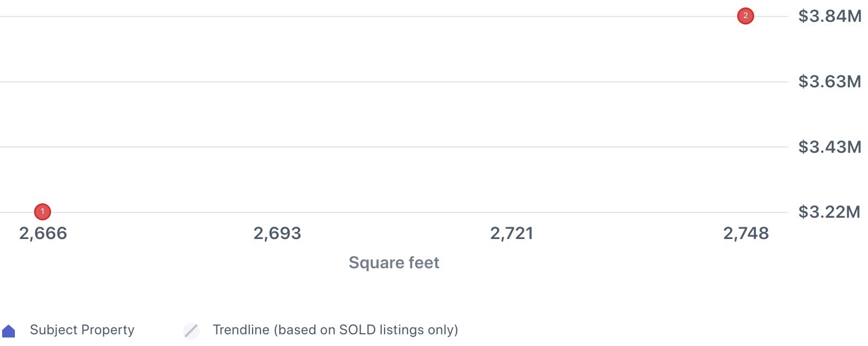Toggle the Subject Property legend label
Image resolution: width=868 pixels, height=346 pixels.
[x=82, y=330]
